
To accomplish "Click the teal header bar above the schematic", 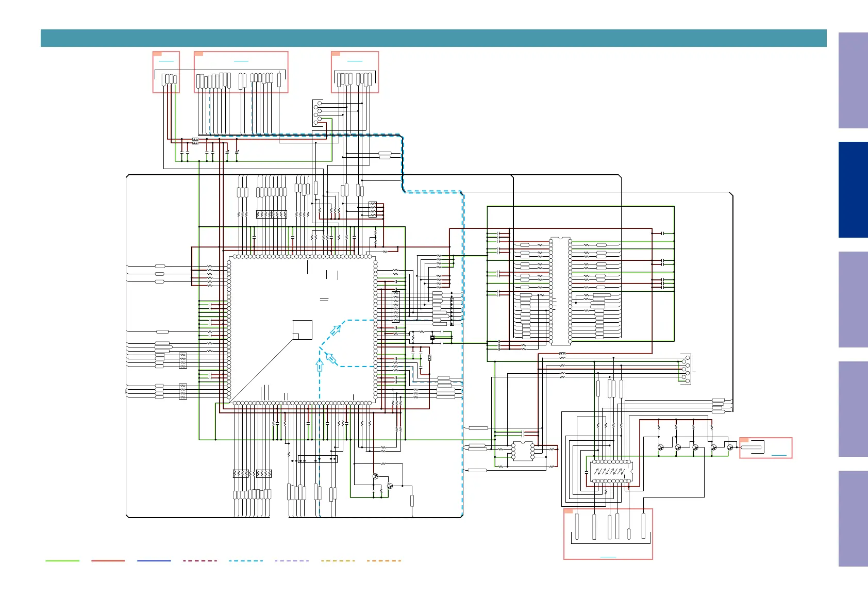I will (x=433, y=38).
